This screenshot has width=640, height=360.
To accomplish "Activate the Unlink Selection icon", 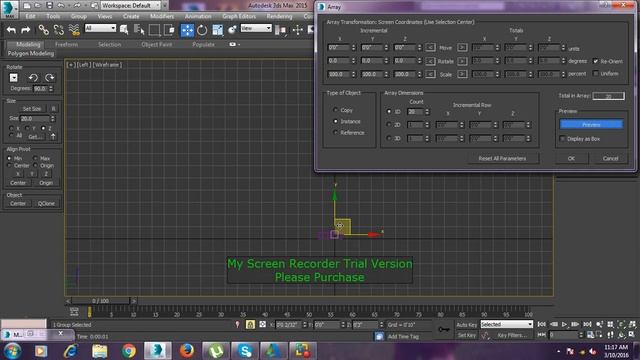I will tap(58, 30).
